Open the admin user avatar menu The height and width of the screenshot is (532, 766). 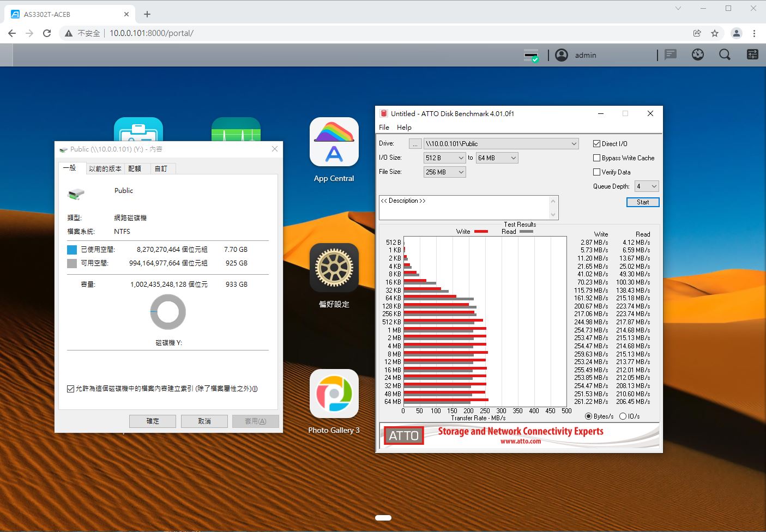click(x=562, y=55)
